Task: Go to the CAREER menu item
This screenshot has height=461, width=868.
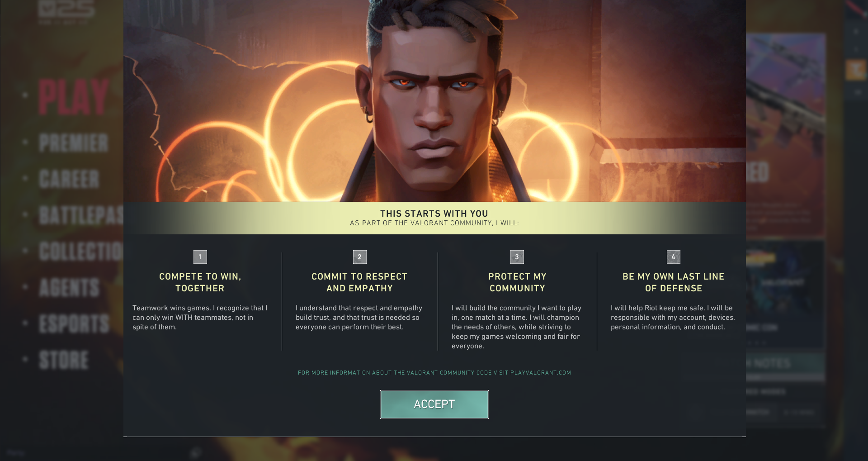Action: click(69, 179)
